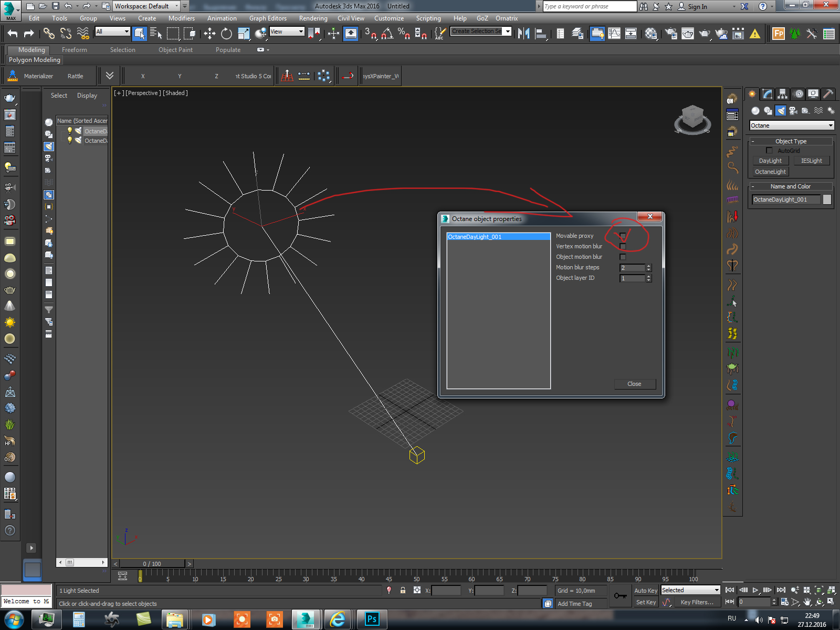The height and width of the screenshot is (630, 840).
Task: Open the Workspace Default dropdown
Action: tap(146, 6)
